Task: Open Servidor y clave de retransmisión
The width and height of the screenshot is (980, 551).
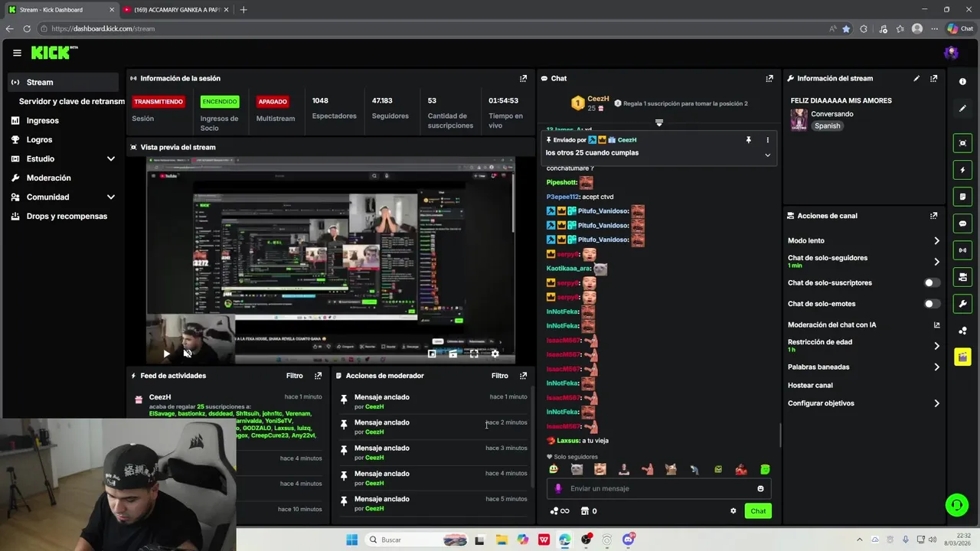Action: click(71, 101)
